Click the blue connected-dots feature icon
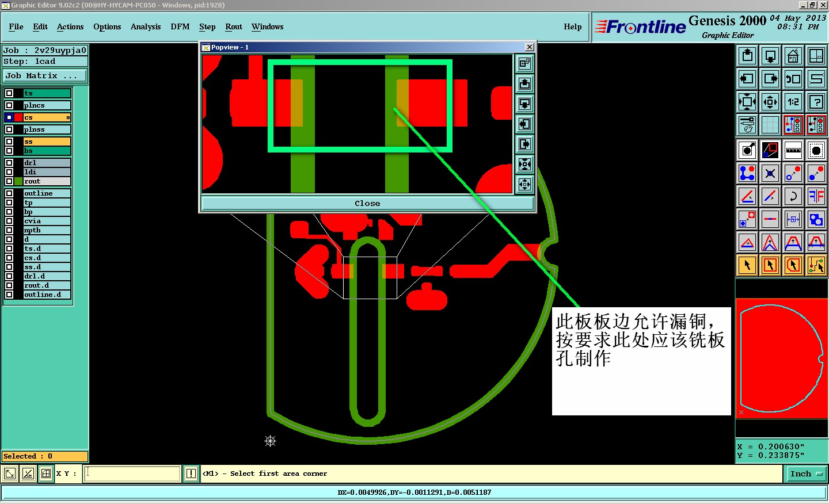 747,173
